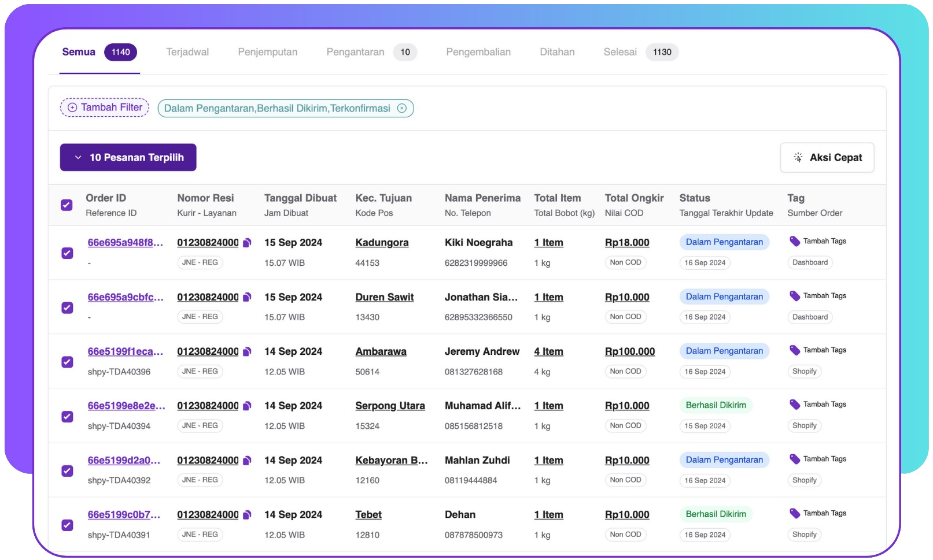Uncheck the Muhamad Alif order row

coord(67,417)
